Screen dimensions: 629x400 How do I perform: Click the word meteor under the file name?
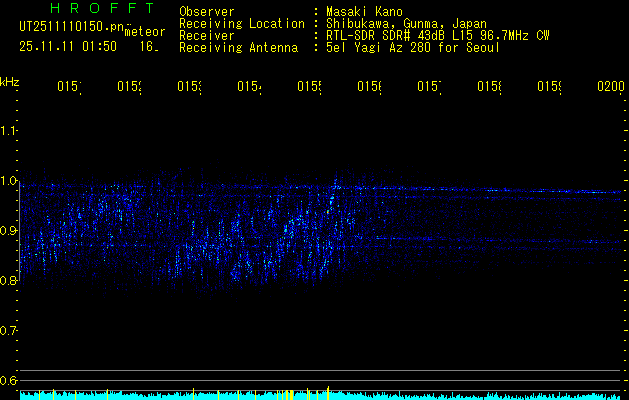[145, 32]
